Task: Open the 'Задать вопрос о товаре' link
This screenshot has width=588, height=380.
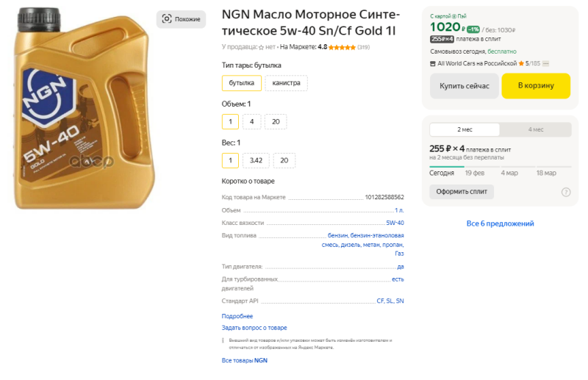Action: [254, 328]
